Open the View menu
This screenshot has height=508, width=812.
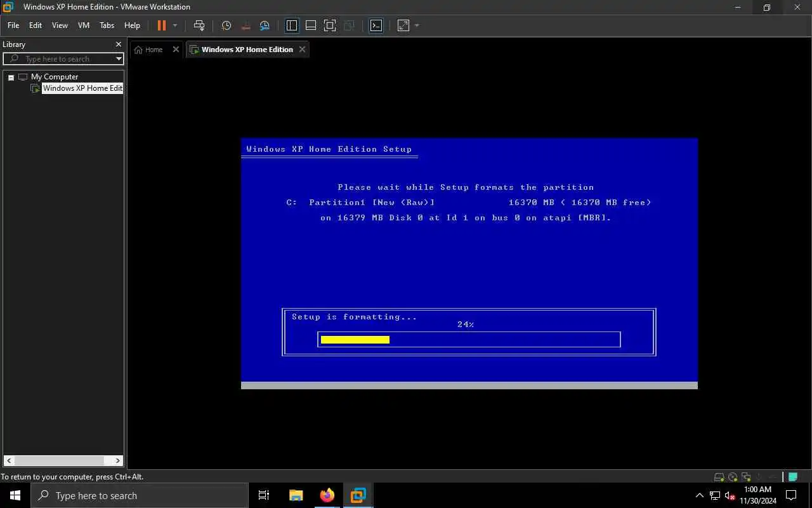point(60,25)
